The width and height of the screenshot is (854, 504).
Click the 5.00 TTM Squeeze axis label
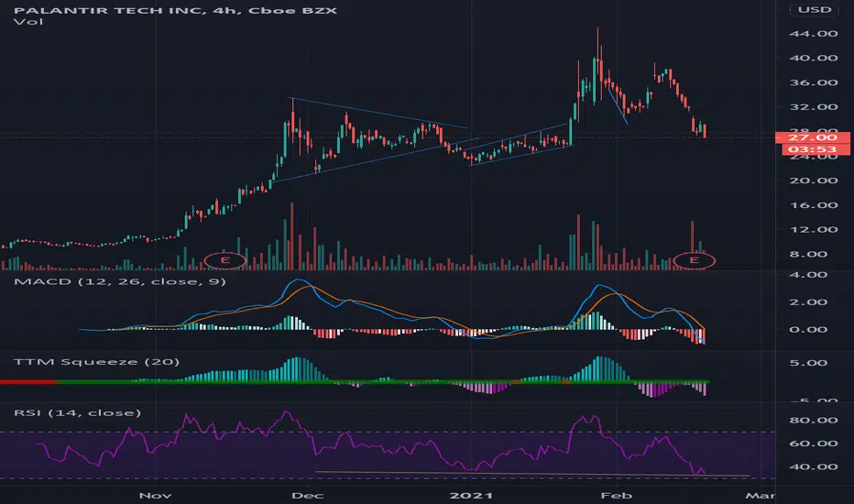point(808,363)
